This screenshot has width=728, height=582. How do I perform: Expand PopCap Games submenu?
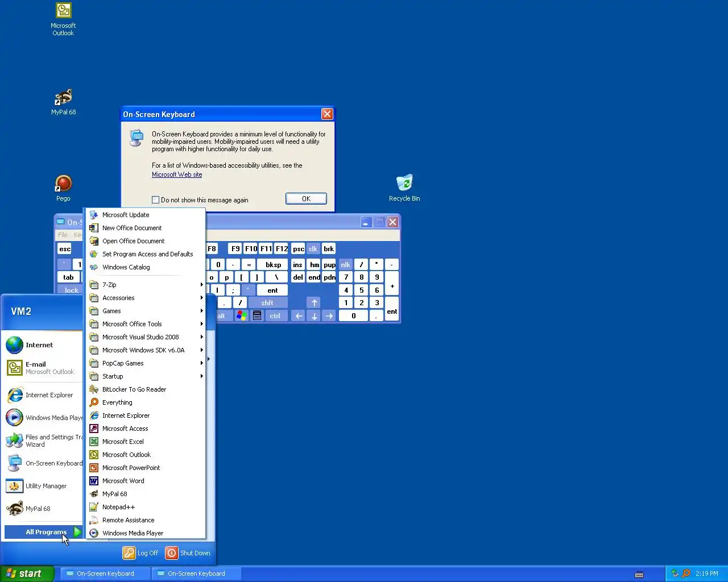pyautogui.click(x=146, y=363)
